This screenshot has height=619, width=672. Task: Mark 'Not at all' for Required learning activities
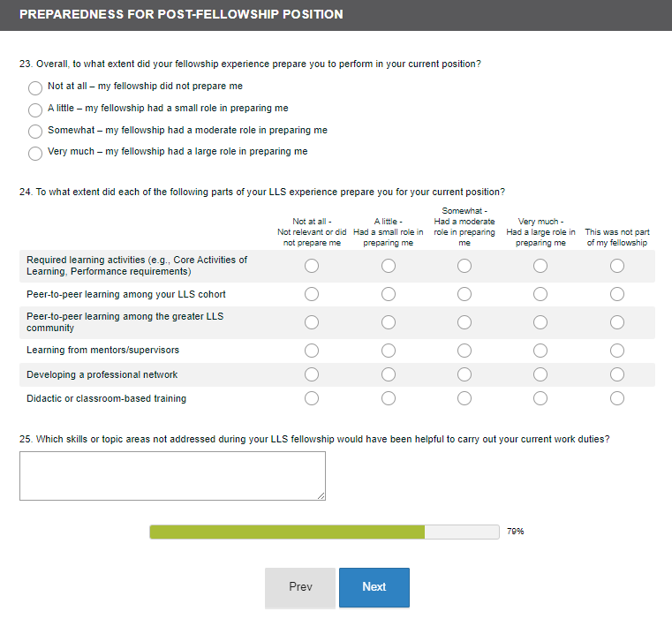pyautogui.click(x=312, y=266)
